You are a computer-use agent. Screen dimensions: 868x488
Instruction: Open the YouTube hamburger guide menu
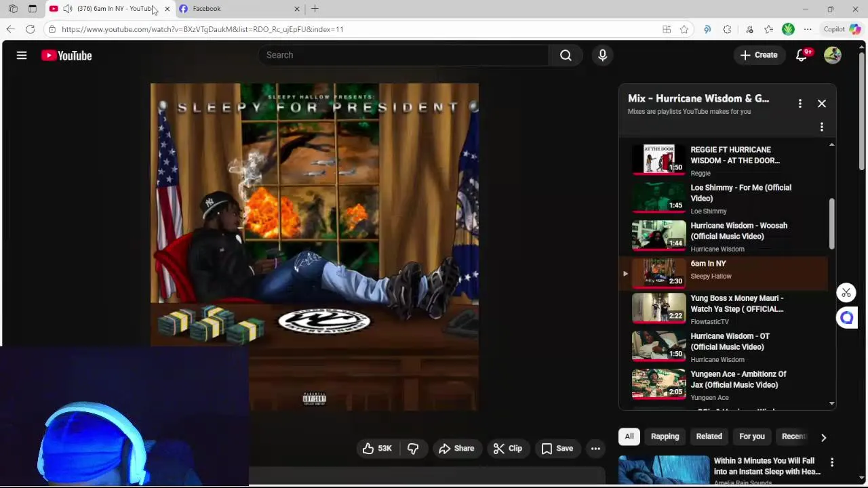[x=22, y=56]
